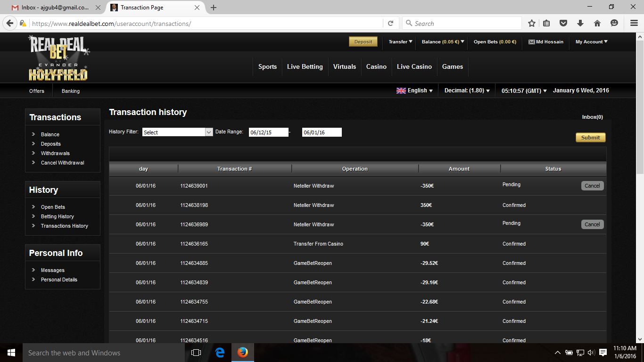644x362 pixels.
Task: Open Transactions History sidebar link
Action: pyautogui.click(x=64, y=226)
